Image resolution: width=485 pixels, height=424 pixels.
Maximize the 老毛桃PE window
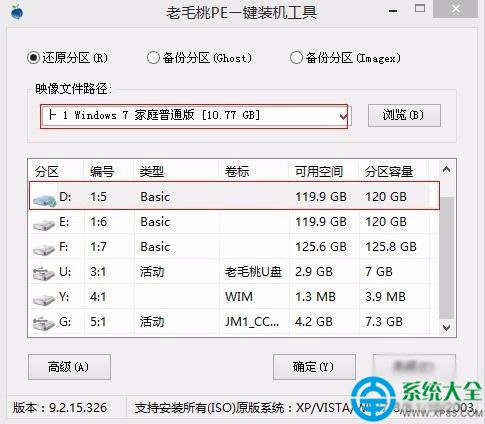pos(420,8)
